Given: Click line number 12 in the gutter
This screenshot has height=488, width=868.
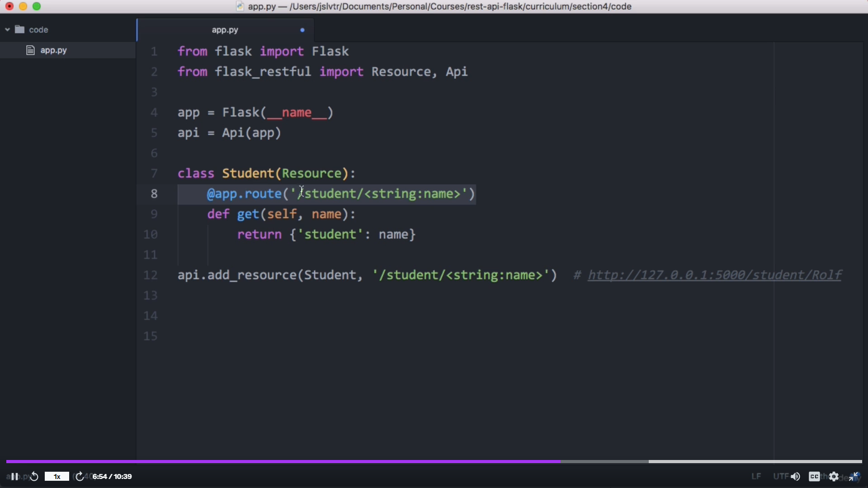Looking at the screenshot, I should 151,275.
